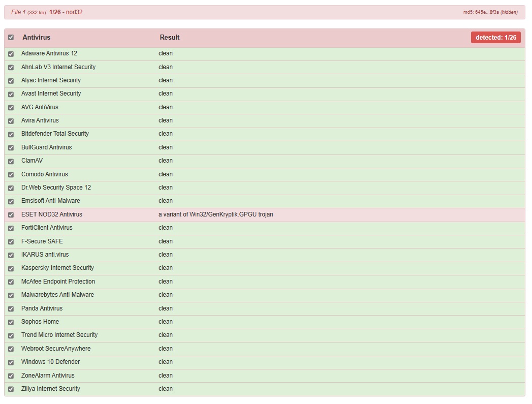Toggle the BullGuard Antivirus checkbox
Screen dimensions: 532x404
pos(11,148)
